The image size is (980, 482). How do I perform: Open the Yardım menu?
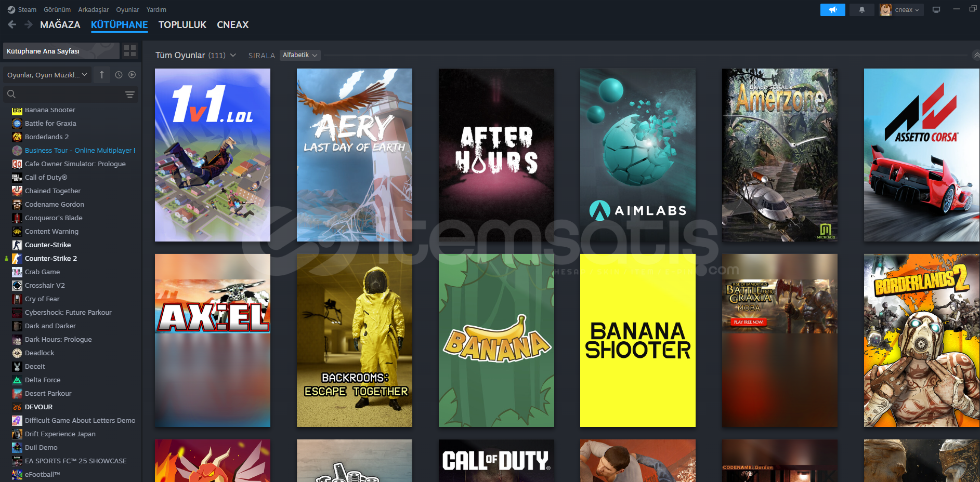(x=156, y=9)
